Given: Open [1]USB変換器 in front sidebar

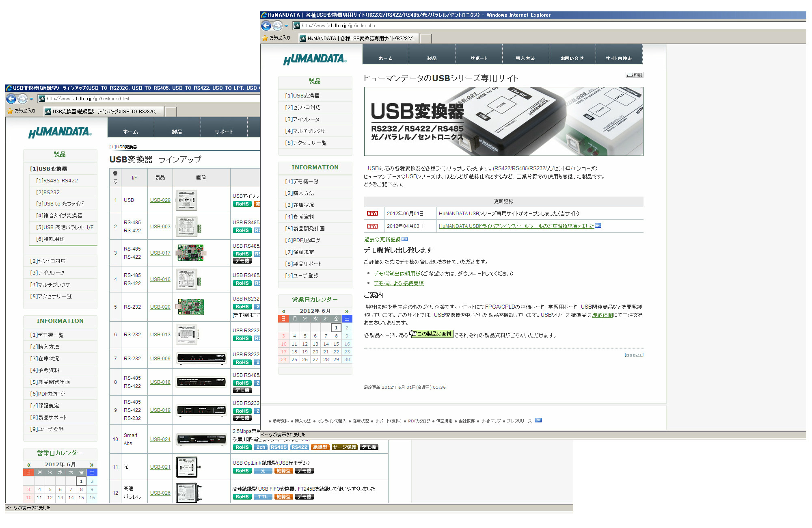Looking at the screenshot, I should [302, 96].
